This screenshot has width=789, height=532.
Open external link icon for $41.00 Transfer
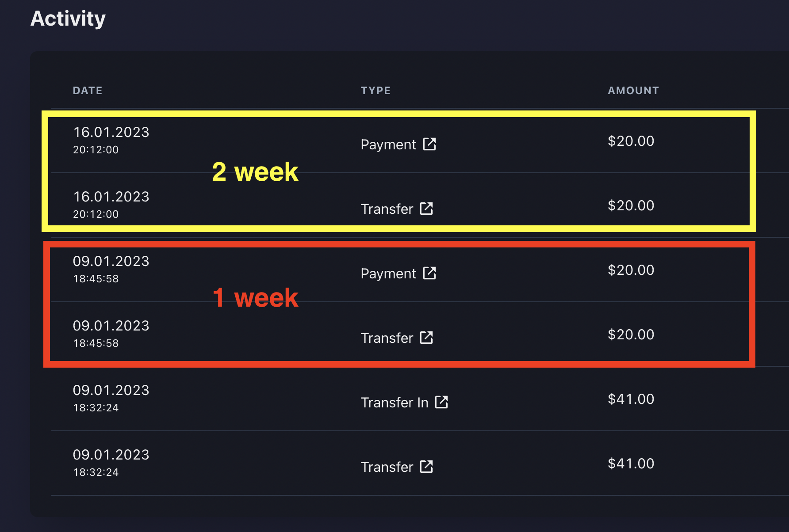[x=426, y=467]
